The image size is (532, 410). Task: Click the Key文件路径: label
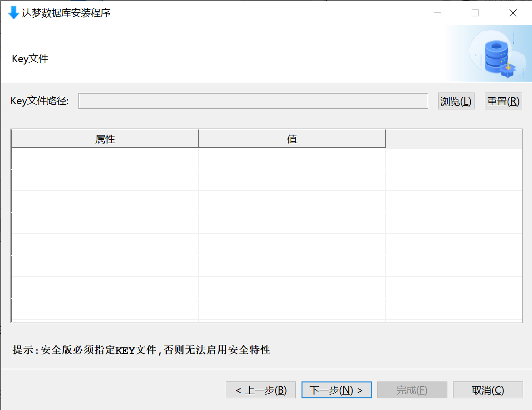40,101
